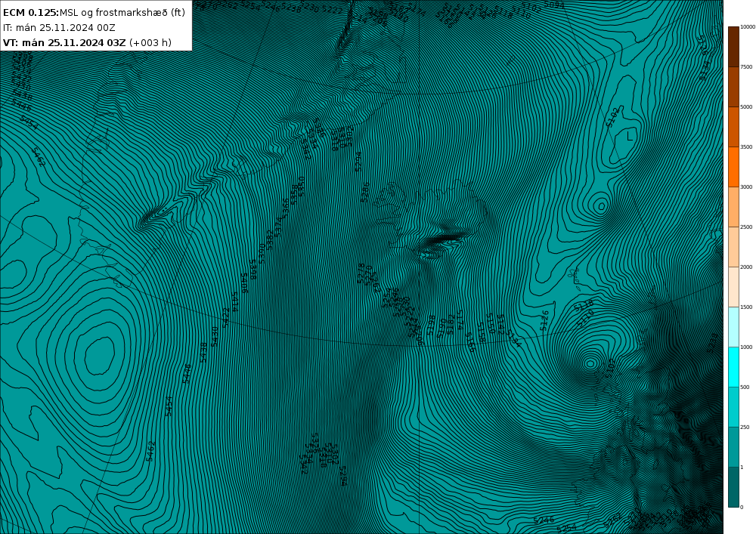Click the contour label '5286'

click(365, 192)
